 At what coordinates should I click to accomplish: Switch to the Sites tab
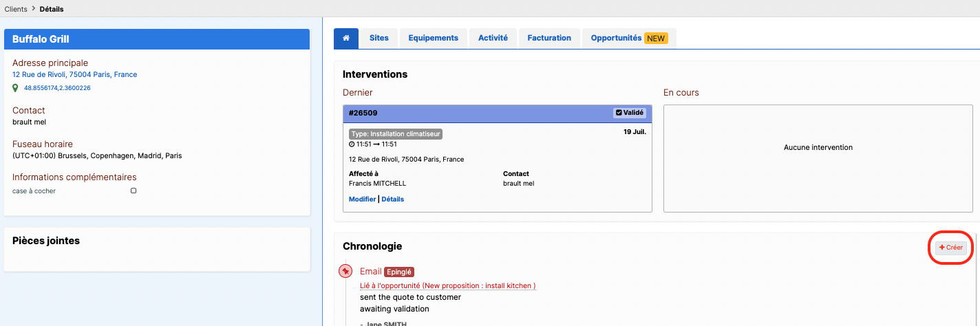pos(379,39)
